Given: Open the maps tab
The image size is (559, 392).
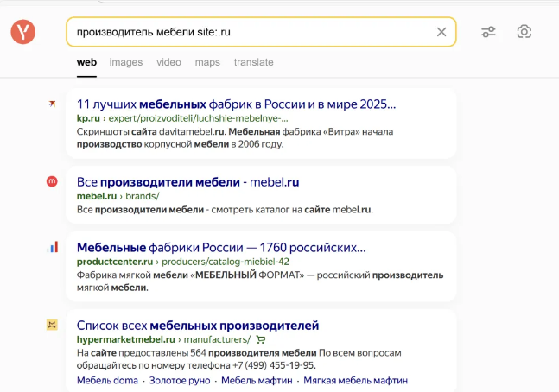Looking at the screenshot, I should click(x=207, y=62).
